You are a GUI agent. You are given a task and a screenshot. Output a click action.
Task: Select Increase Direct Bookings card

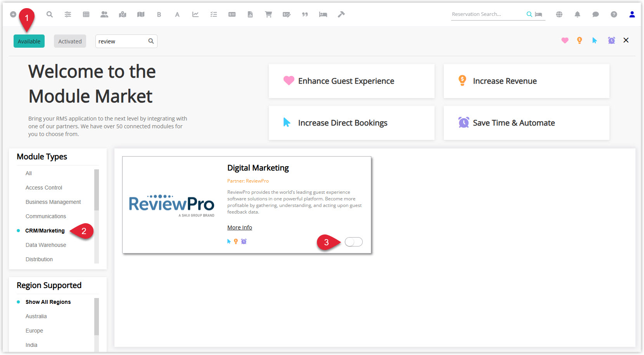tap(351, 123)
